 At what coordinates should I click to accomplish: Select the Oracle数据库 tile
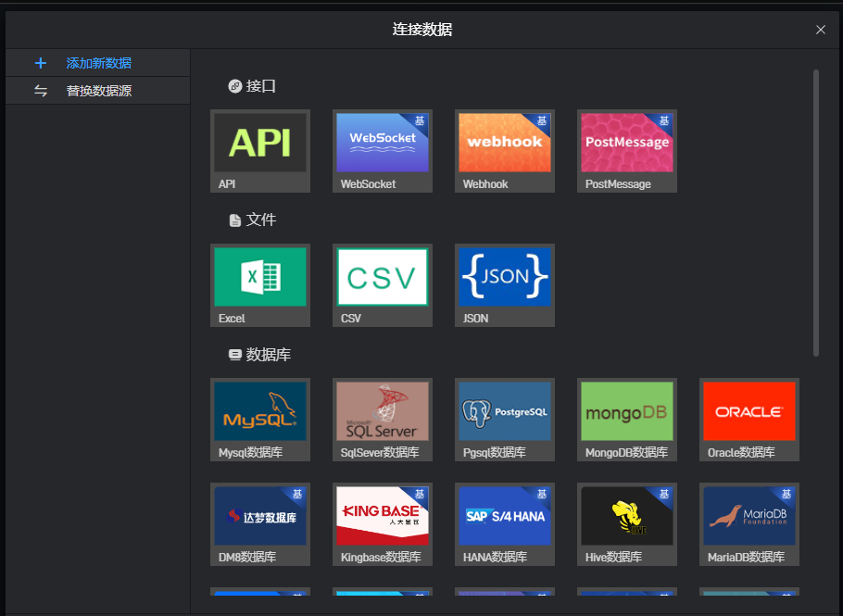coord(749,420)
